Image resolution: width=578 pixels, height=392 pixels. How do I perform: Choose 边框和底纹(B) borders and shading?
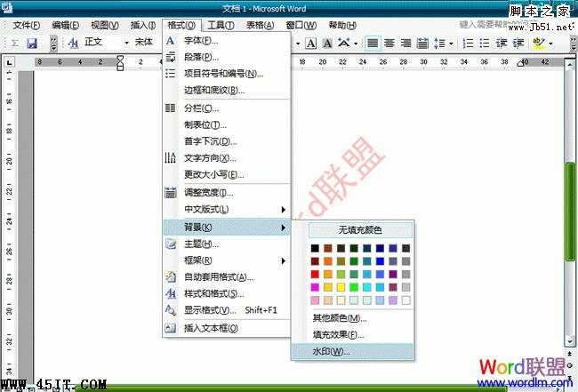(x=227, y=91)
